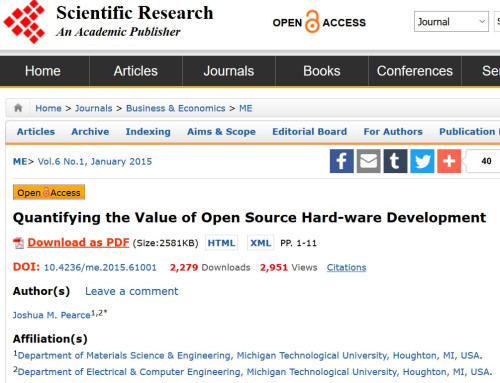
Task: Tweet article using Twitter bird icon
Action: 422,161
